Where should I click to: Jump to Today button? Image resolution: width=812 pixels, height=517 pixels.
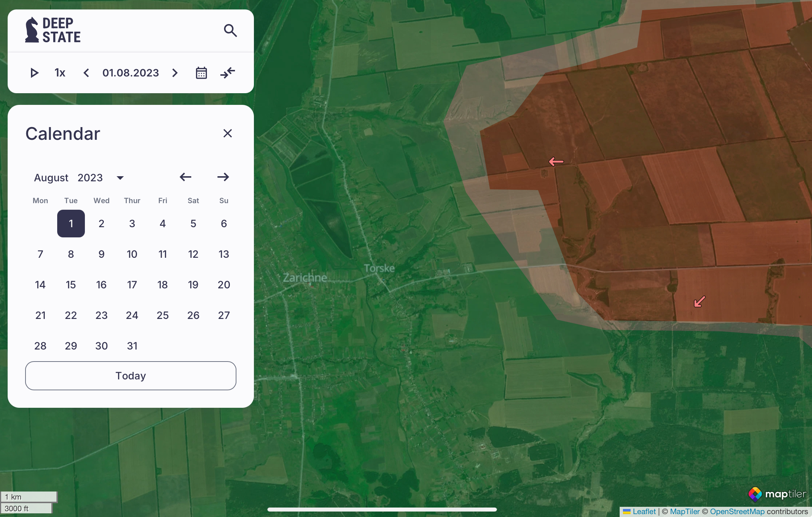[131, 376]
